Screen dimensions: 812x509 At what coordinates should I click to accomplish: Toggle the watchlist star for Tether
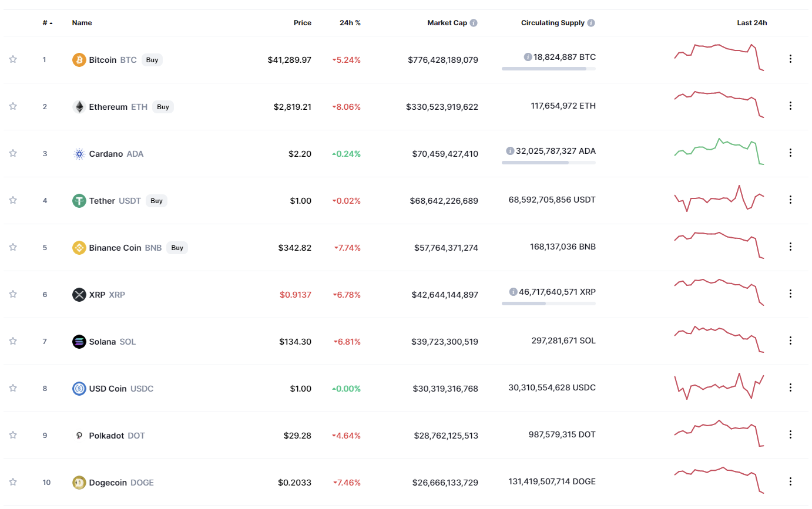(13, 200)
